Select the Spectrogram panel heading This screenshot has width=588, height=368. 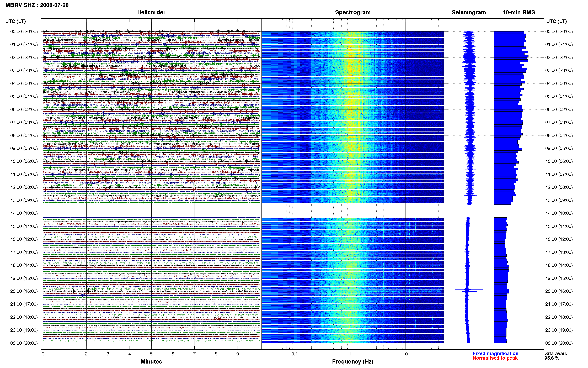(353, 12)
